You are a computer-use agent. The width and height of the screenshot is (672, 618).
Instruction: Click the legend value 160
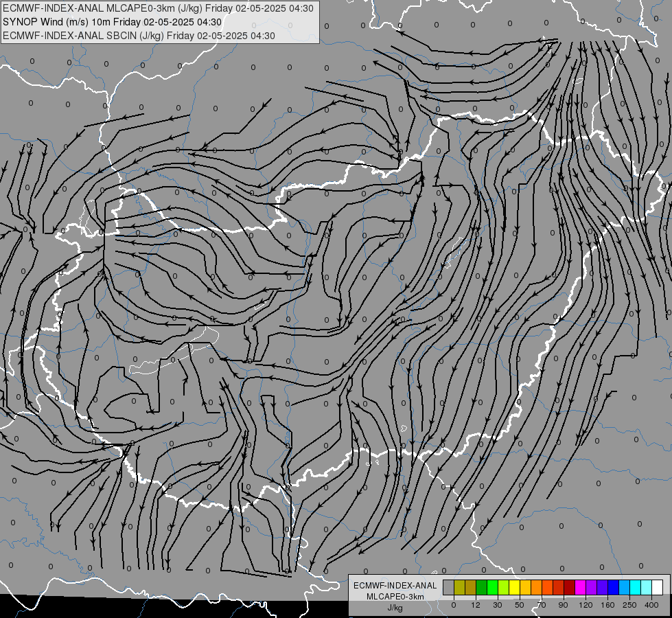coord(607,605)
